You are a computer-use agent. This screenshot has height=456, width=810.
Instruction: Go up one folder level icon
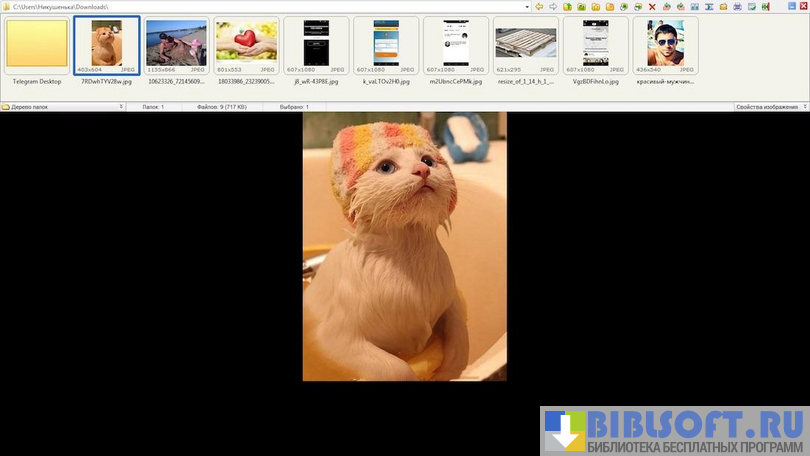pyautogui.click(x=567, y=7)
